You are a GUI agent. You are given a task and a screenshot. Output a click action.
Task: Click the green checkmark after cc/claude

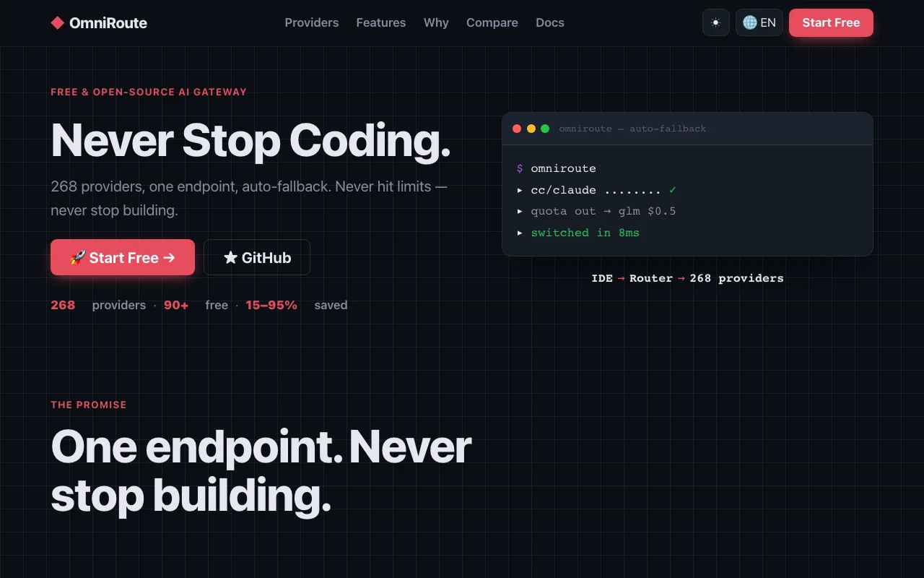673,190
